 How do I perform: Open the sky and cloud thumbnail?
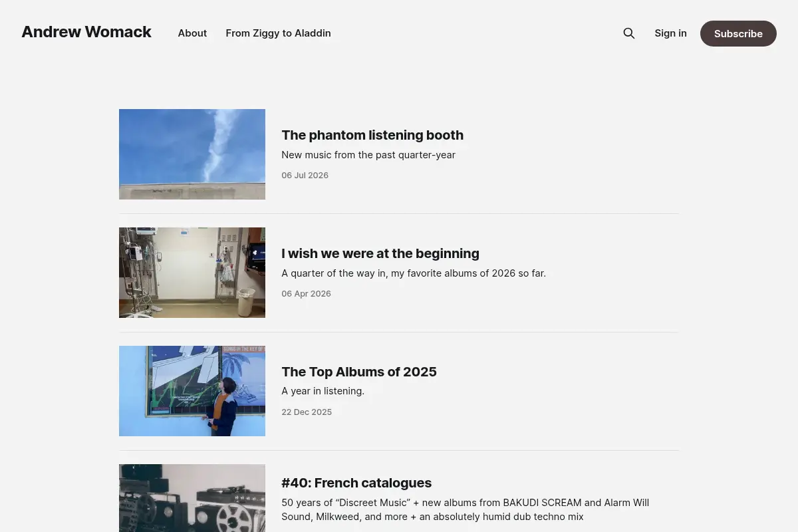[192, 154]
